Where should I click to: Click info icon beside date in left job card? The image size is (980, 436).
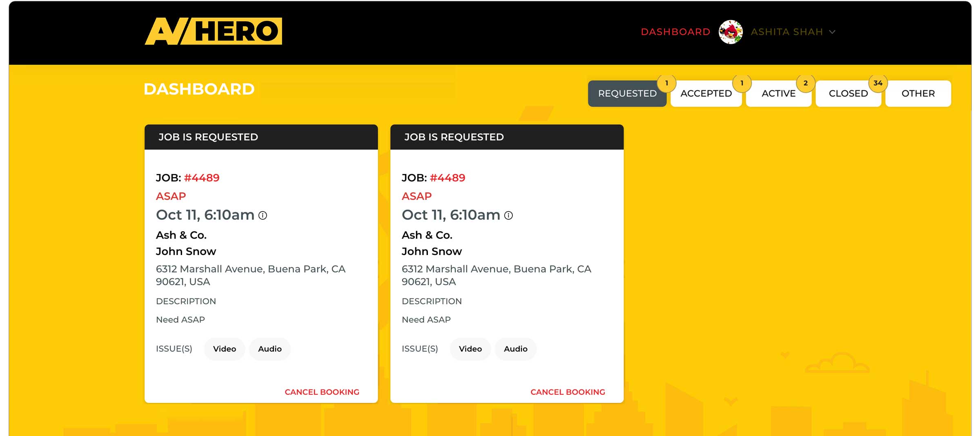coord(263,215)
